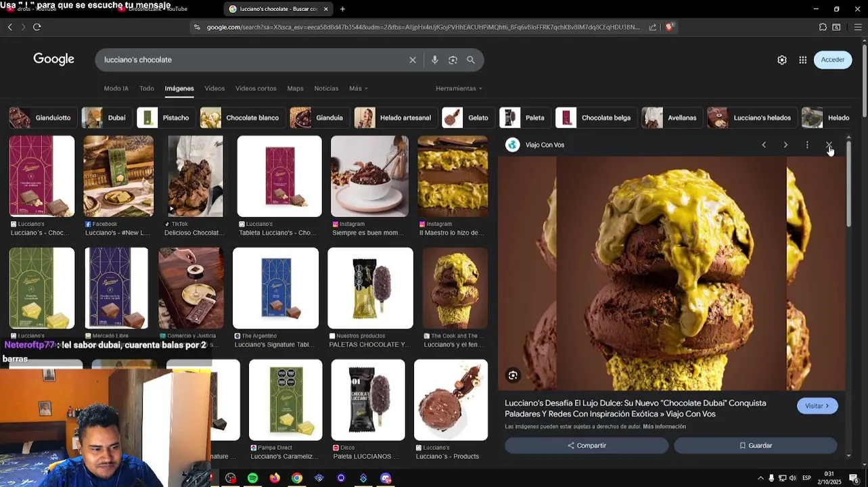Open Lucciano's Carameliz Pampa Direct thumbnail

point(285,400)
